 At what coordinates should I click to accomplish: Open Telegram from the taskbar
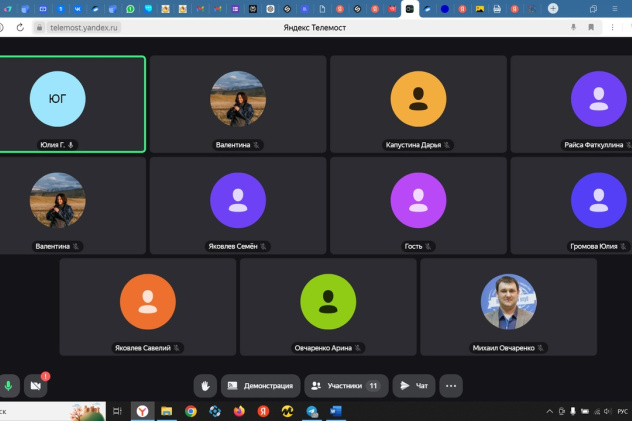click(x=312, y=411)
